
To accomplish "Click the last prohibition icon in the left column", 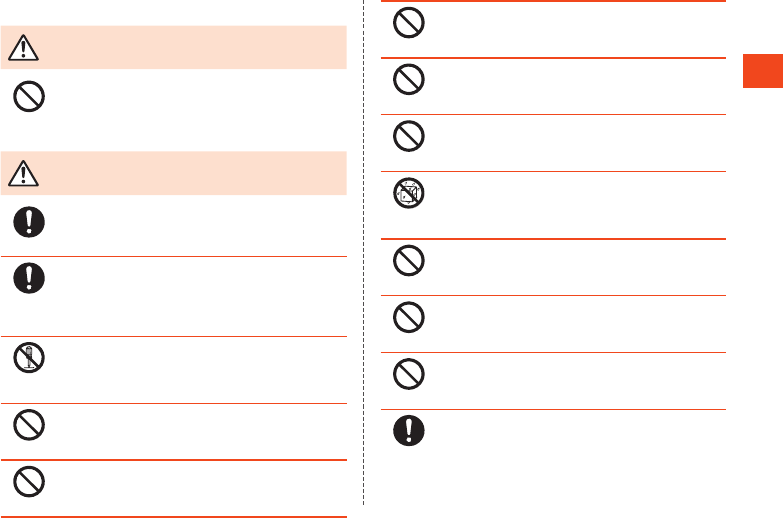I will pos(29,482).
